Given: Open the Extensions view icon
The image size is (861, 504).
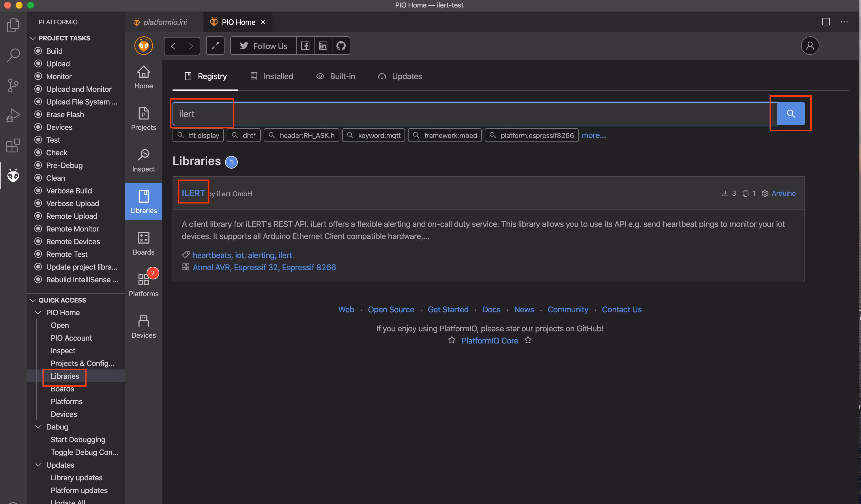Looking at the screenshot, I should pos(13,145).
